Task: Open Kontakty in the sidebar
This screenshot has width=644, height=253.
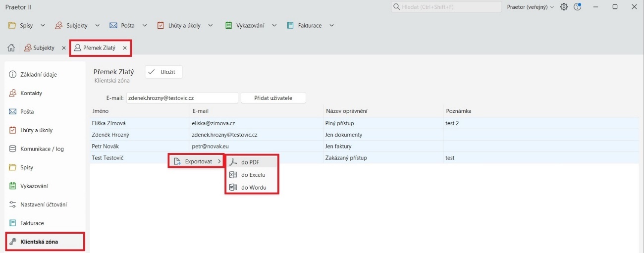Action: [45, 93]
